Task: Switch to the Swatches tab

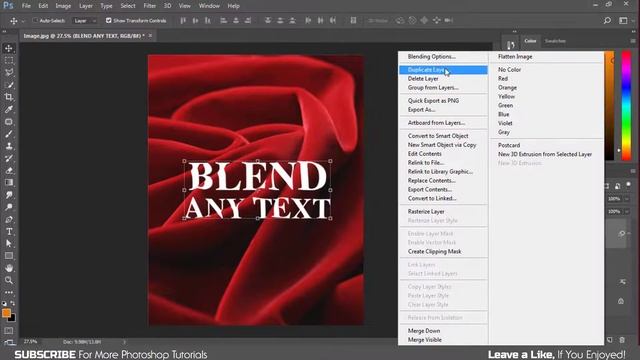Action: coord(555,41)
